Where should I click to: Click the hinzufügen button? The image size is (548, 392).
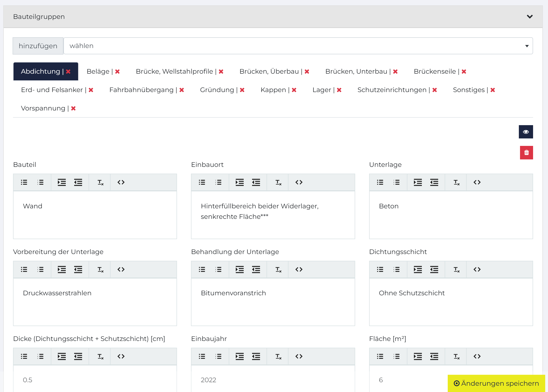pos(38,46)
